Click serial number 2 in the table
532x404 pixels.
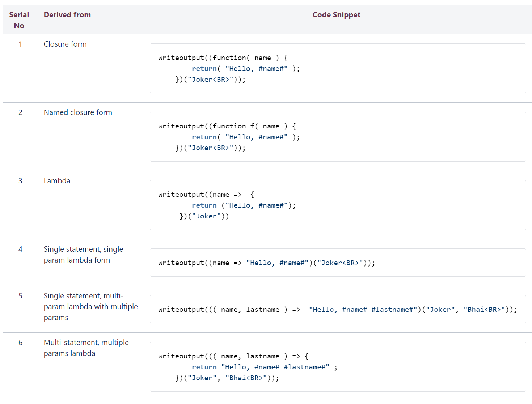click(21, 112)
